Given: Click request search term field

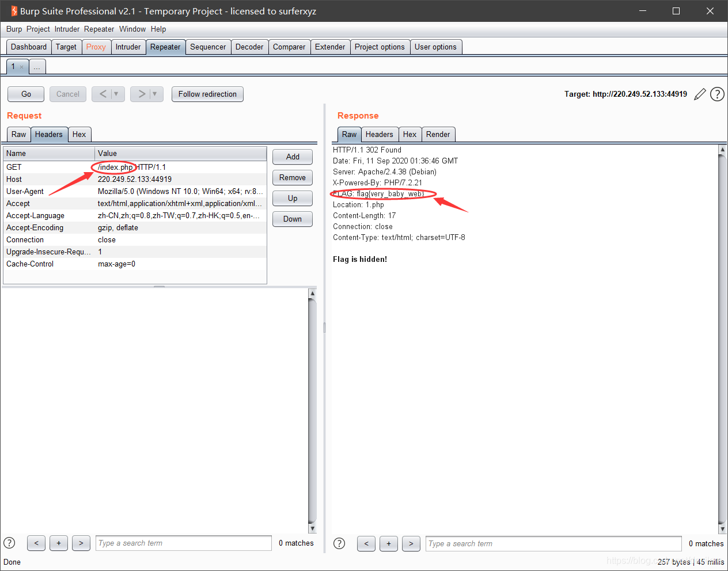Looking at the screenshot, I should click(x=184, y=543).
